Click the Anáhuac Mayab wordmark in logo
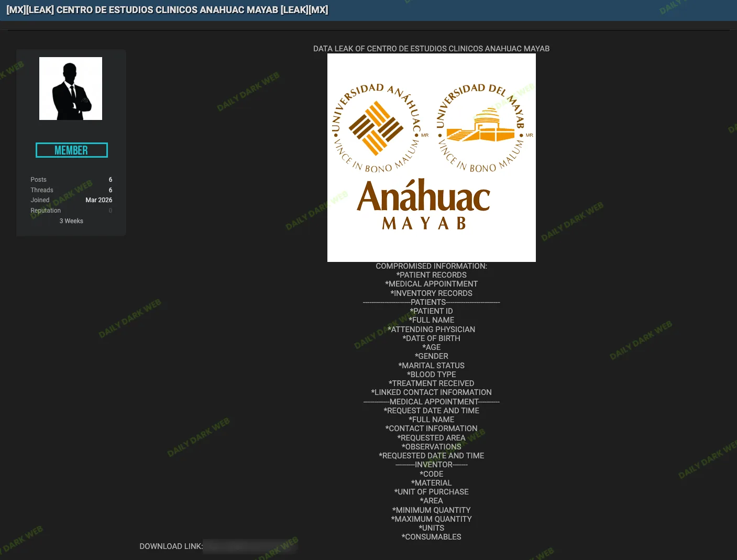The height and width of the screenshot is (560, 737). [424, 204]
